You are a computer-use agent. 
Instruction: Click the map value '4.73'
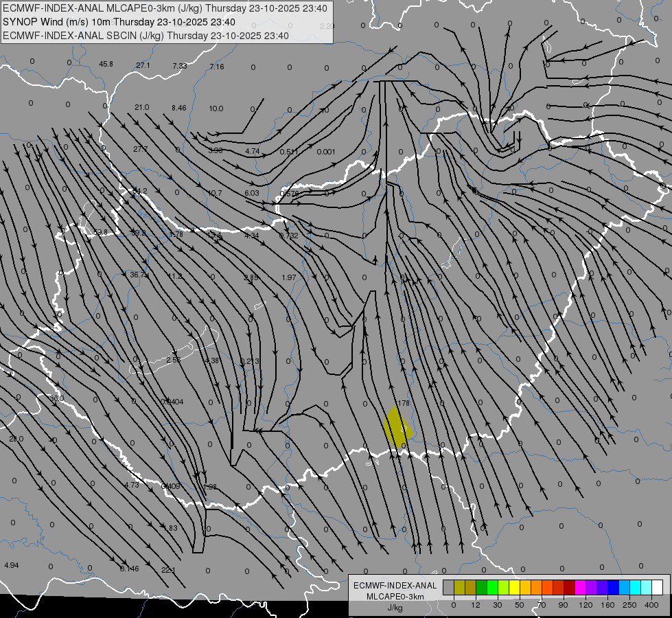[x=132, y=485]
